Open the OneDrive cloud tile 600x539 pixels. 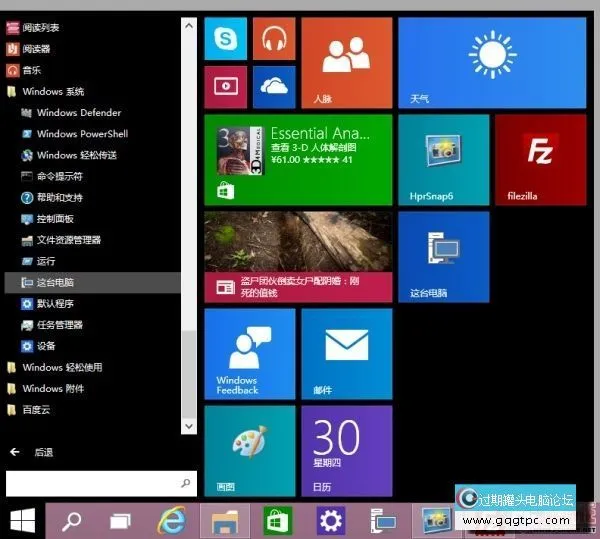pyautogui.click(x=274, y=87)
